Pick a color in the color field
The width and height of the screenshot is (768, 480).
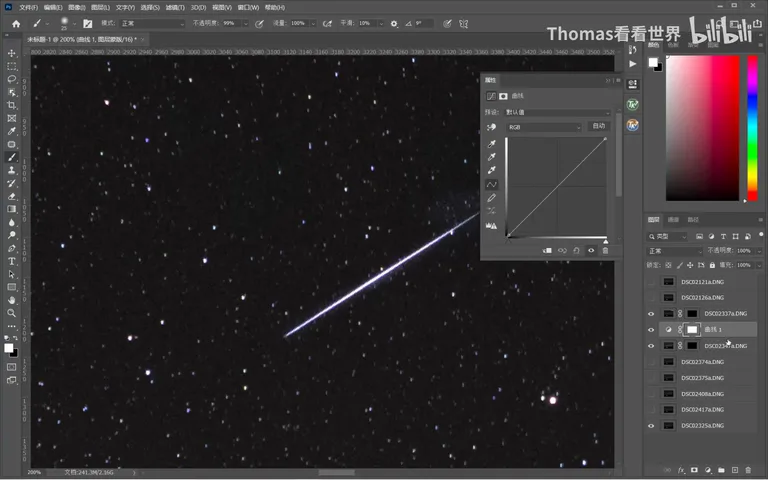pyautogui.click(x=702, y=128)
